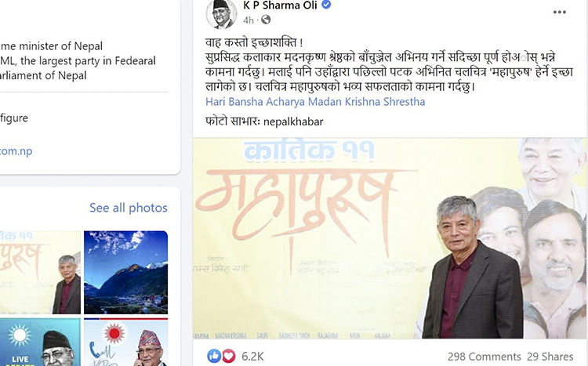Open the K P Sharma Oli page name

tap(280, 5)
